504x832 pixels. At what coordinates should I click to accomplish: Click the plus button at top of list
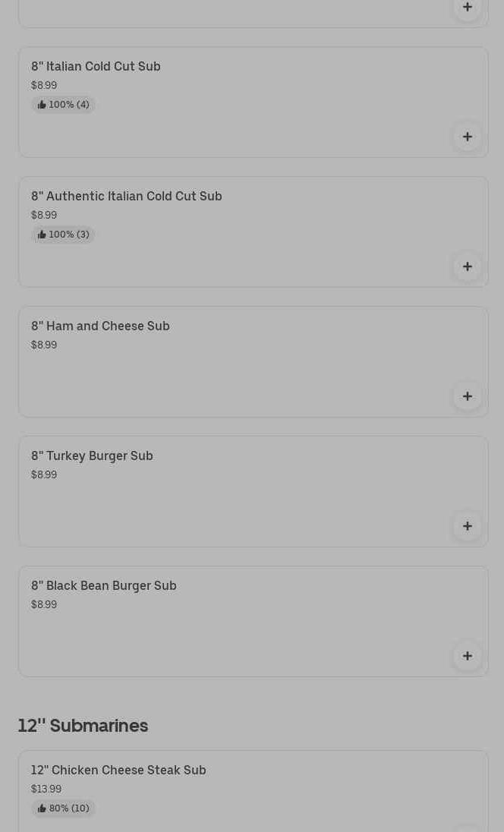[x=467, y=8]
